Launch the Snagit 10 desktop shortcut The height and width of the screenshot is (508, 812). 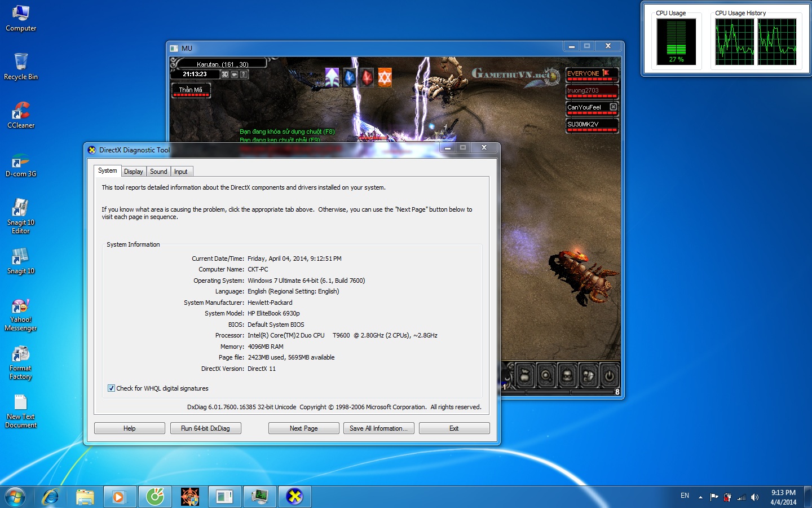(21, 261)
